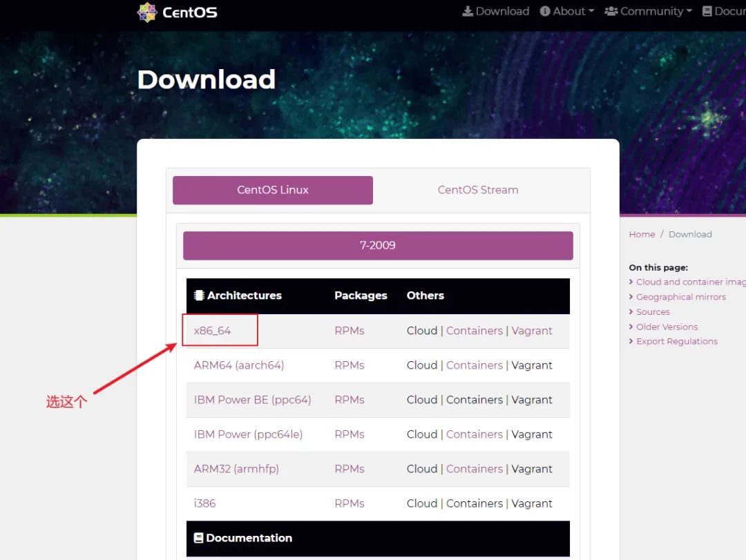The height and width of the screenshot is (560, 746).
Task: Jump to Cloud and container images section
Action: click(x=691, y=282)
